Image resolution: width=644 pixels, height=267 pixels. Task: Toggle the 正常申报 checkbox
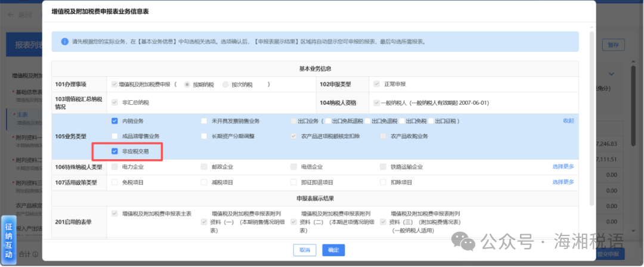pos(376,84)
